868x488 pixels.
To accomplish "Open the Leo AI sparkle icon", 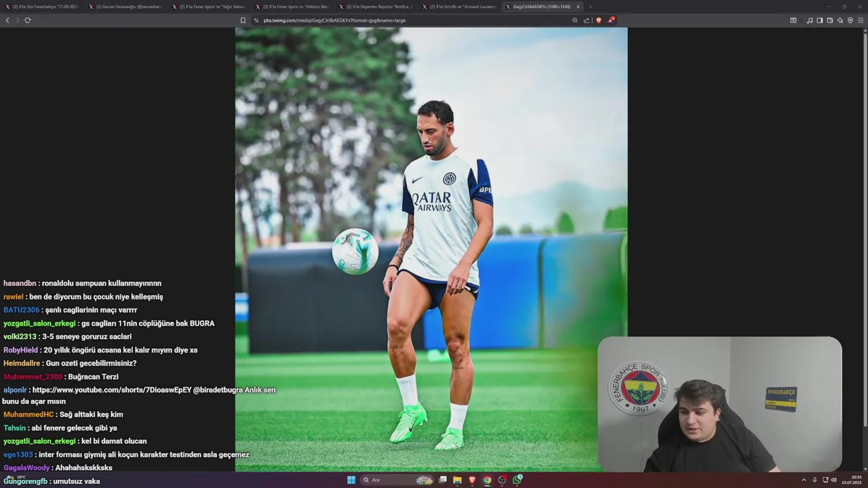I will coord(840,20).
